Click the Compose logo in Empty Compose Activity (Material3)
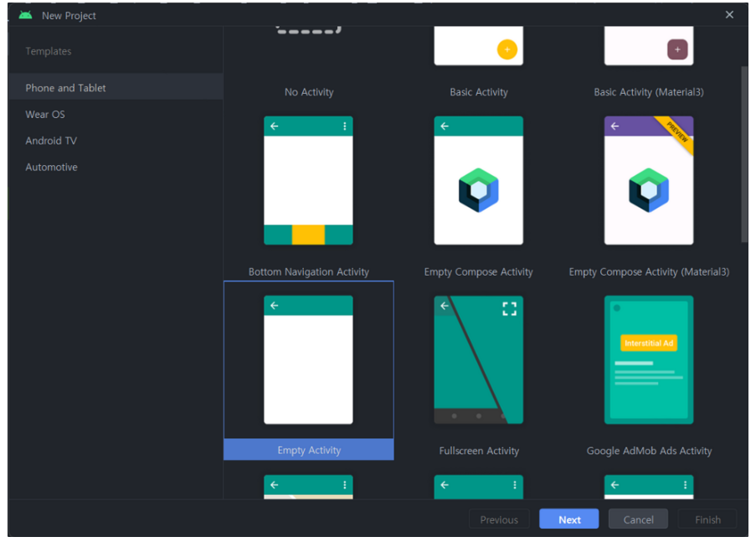756x542 pixels. point(649,190)
